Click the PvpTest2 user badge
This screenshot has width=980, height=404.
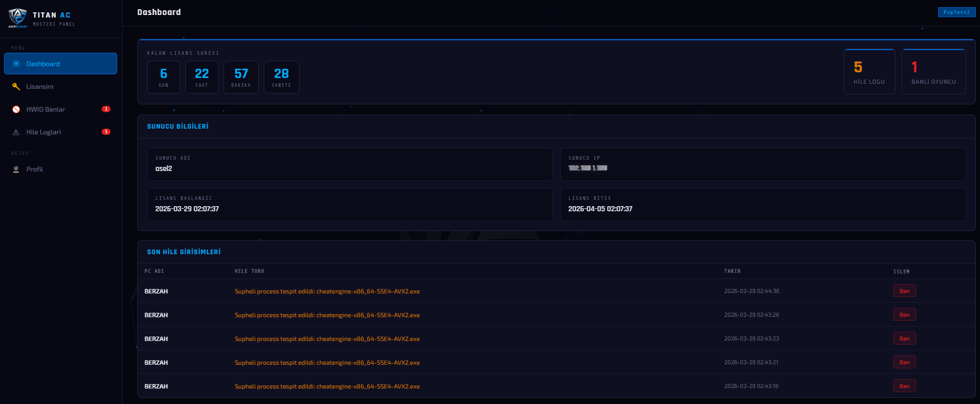pos(957,12)
